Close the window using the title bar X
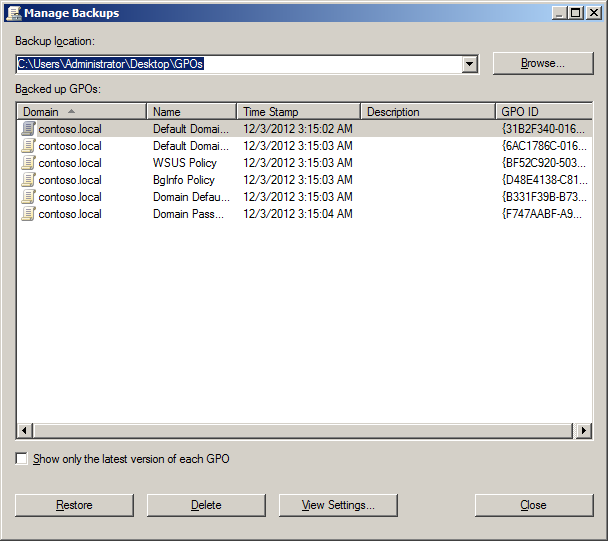 [594, 13]
